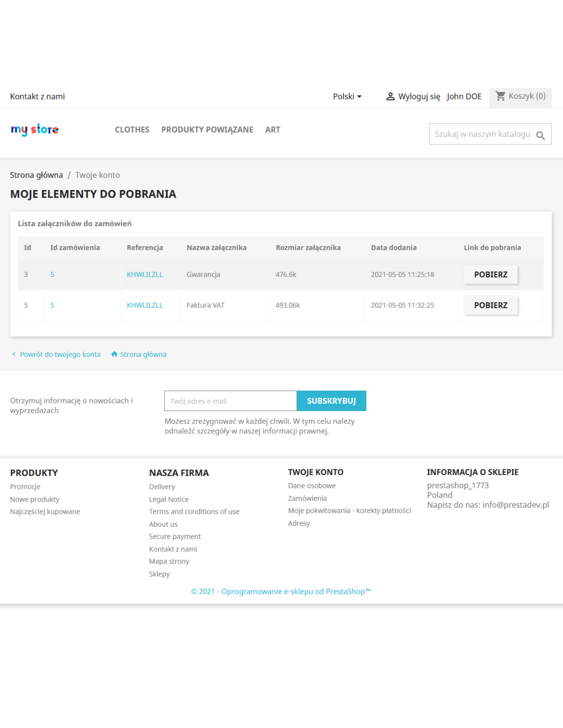Click the TWOJE KONTO footer heading
This screenshot has width=563, height=728.
pos(316,472)
